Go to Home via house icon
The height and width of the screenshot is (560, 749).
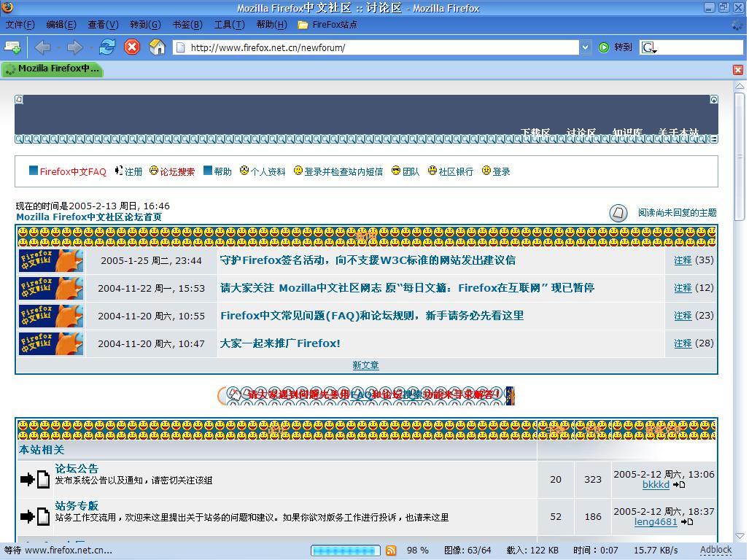click(x=157, y=47)
